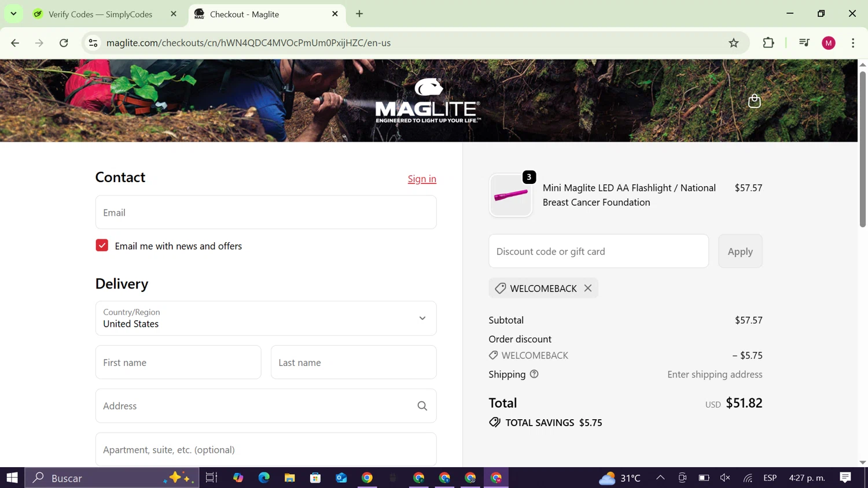Open Microsoft Store from taskbar
The width and height of the screenshot is (868, 488).
tap(315, 478)
